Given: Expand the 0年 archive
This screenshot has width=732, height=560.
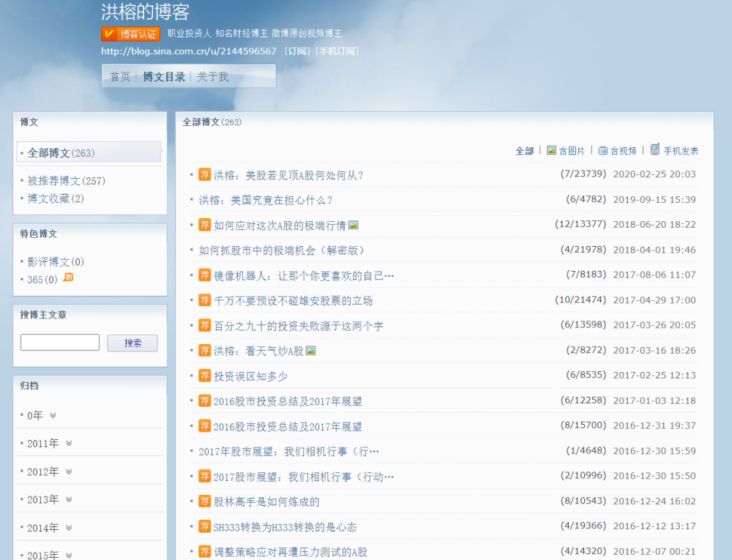Looking at the screenshot, I should (53, 415).
